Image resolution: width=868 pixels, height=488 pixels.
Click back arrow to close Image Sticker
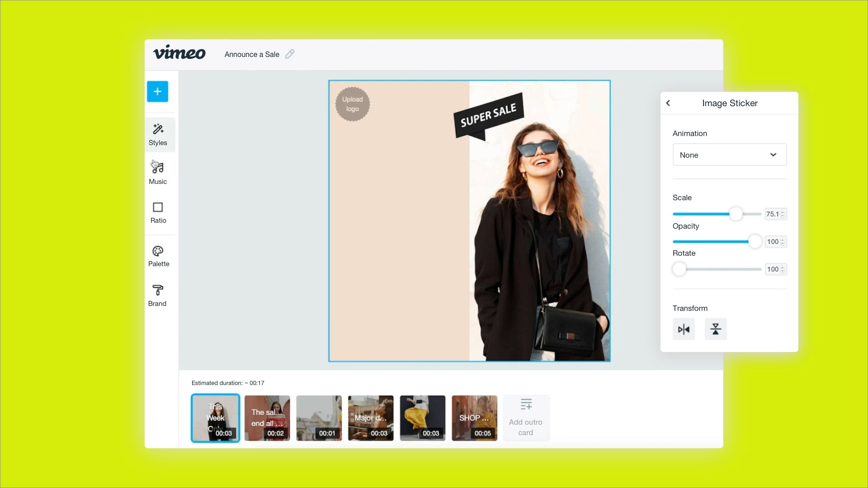click(x=668, y=103)
